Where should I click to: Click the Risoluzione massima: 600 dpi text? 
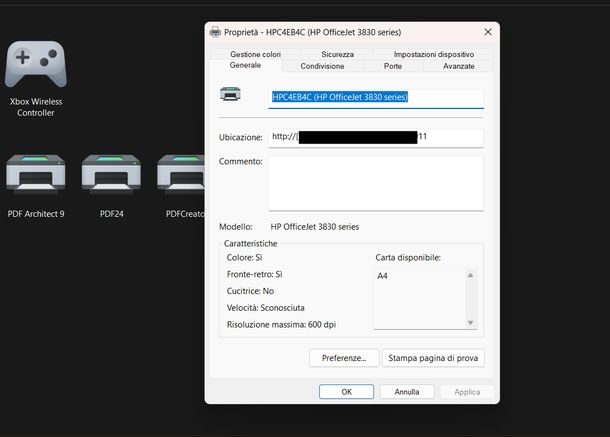tap(281, 325)
